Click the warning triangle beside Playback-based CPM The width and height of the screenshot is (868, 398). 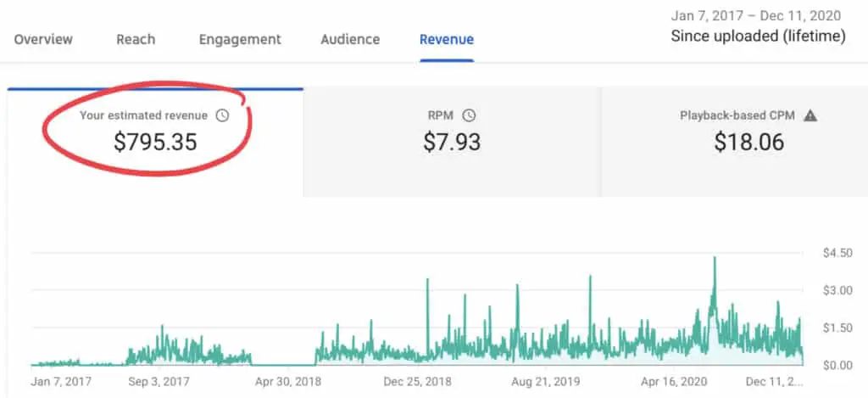tap(810, 115)
